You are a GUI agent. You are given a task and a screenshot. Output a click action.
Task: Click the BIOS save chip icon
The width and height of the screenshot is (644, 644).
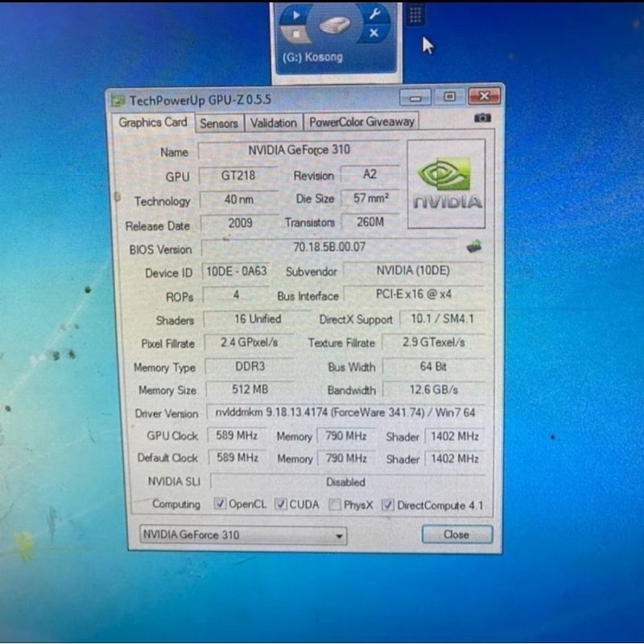pyautogui.click(x=474, y=246)
